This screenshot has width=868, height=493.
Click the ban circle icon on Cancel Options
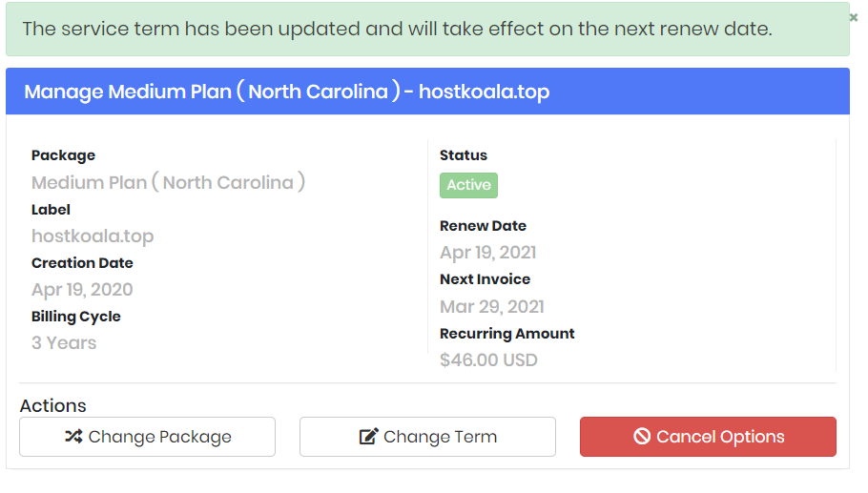pyautogui.click(x=642, y=436)
